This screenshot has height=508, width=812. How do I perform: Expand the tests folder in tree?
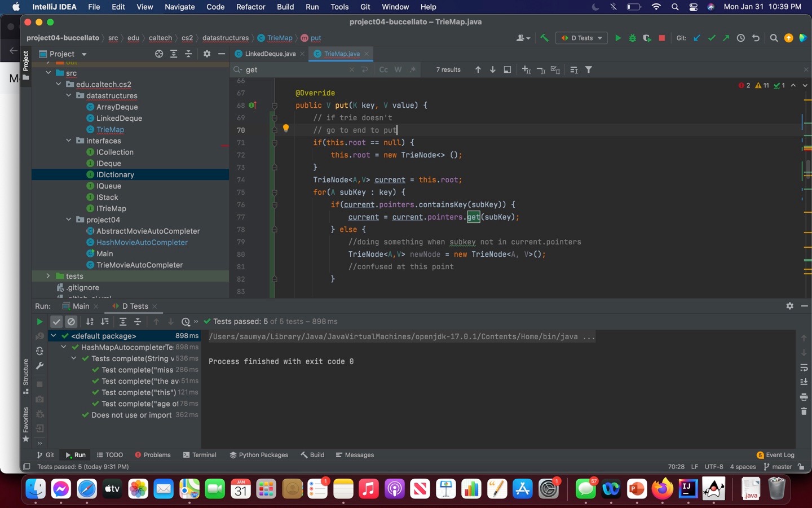tap(48, 276)
